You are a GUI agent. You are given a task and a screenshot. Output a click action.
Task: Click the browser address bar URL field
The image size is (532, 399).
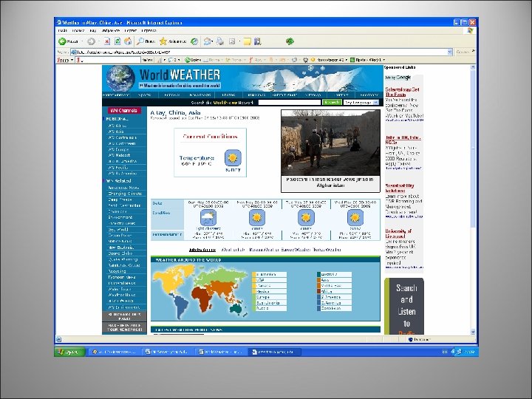coord(259,52)
